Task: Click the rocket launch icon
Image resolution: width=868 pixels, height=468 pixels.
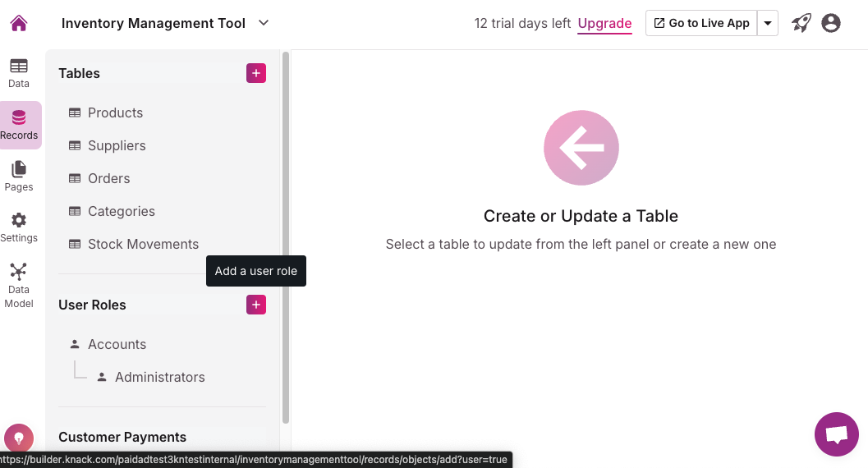Action: tap(801, 23)
